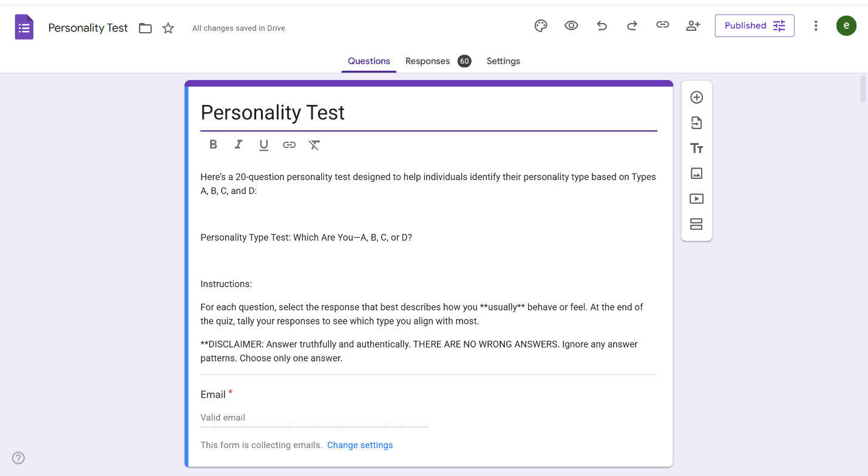Screen dimensions: 868x476
Task: Open the add collaborators icon
Action: tap(693, 25)
